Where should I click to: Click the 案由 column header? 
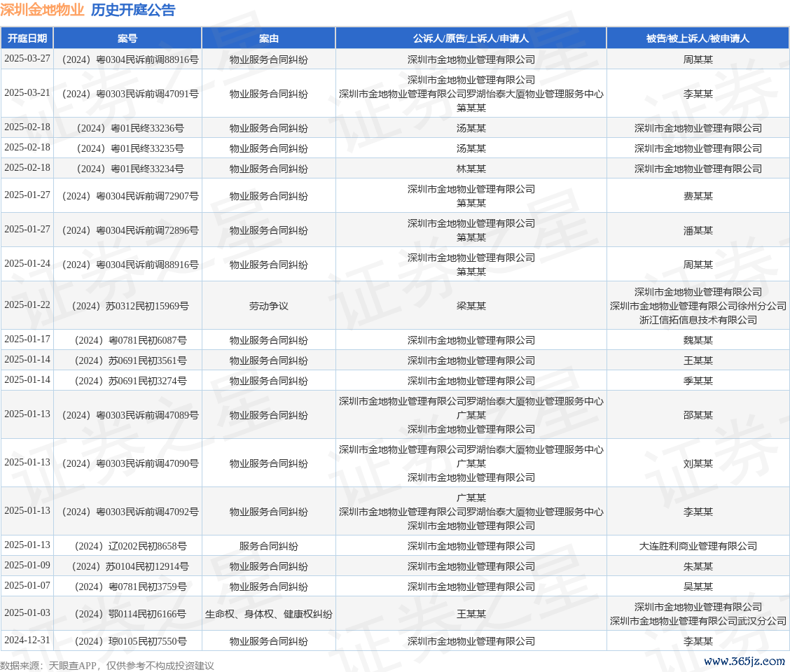[x=268, y=38]
